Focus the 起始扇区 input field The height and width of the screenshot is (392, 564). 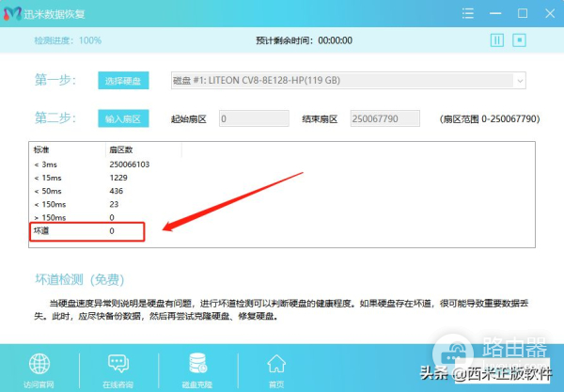coord(254,118)
